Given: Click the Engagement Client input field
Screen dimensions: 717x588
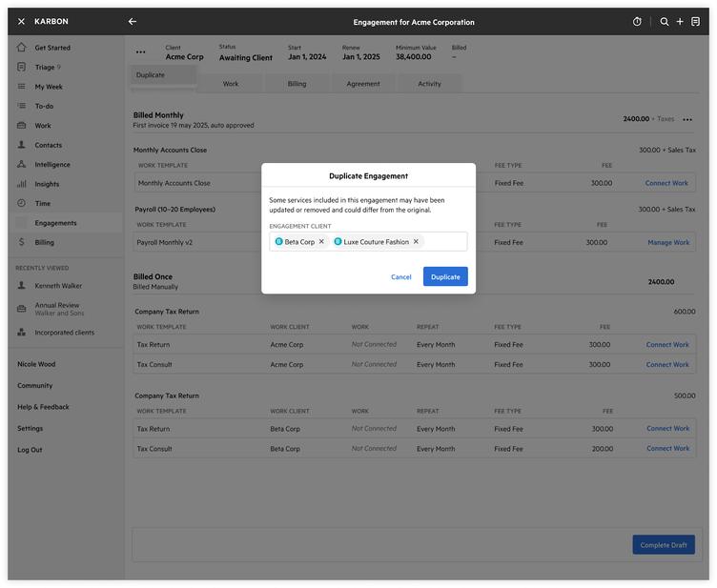Looking at the screenshot, I should point(442,242).
